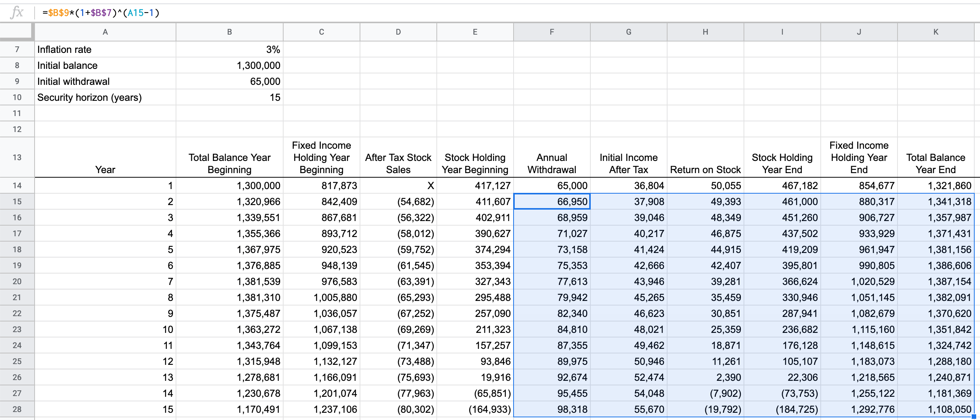Select column B header

click(229, 32)
